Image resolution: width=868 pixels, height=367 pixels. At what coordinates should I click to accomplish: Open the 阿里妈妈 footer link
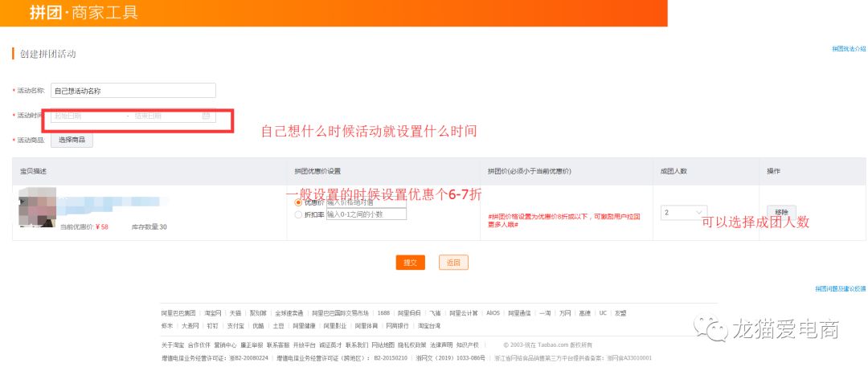[409, 312]
